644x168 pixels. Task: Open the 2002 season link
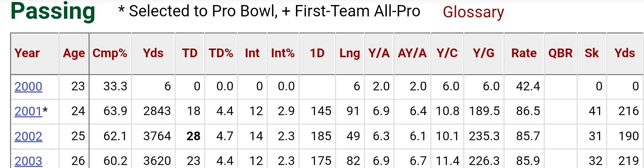[28, 136]
